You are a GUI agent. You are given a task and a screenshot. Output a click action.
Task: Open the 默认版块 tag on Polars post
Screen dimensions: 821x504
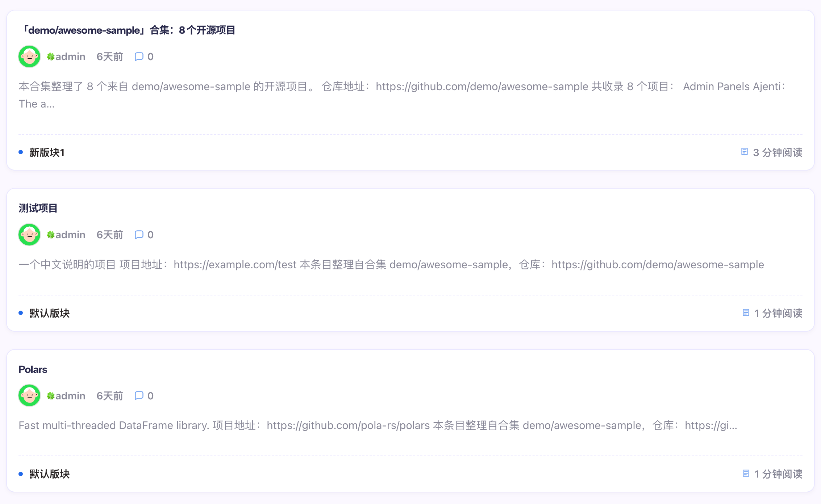(50, 474)
